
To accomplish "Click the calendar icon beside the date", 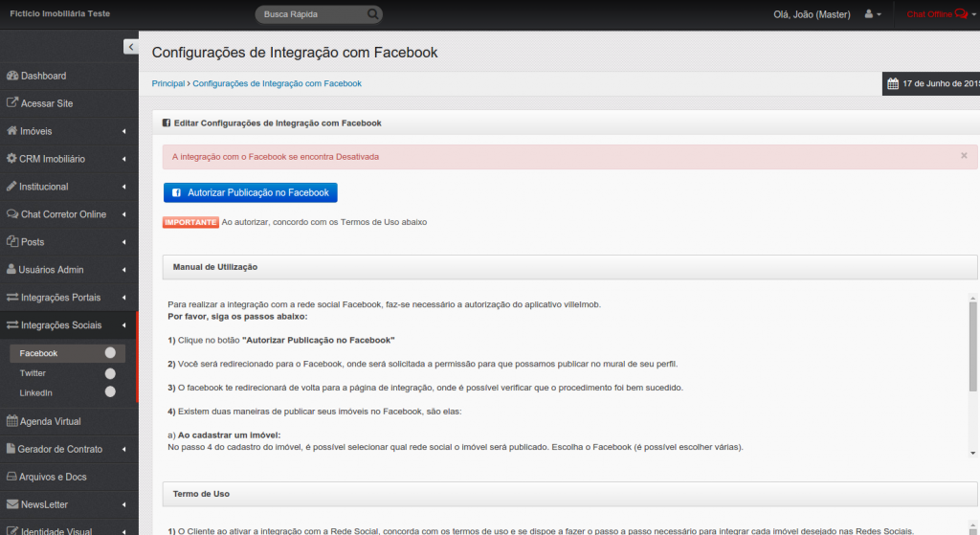I will coord(893,84).
